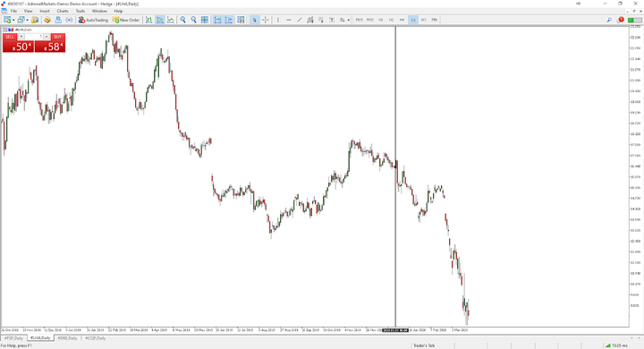This screenshot has height=349, width=644.
Task: Switch timeframe to M15
Action: pyautogui.click(x=360, y=20)
